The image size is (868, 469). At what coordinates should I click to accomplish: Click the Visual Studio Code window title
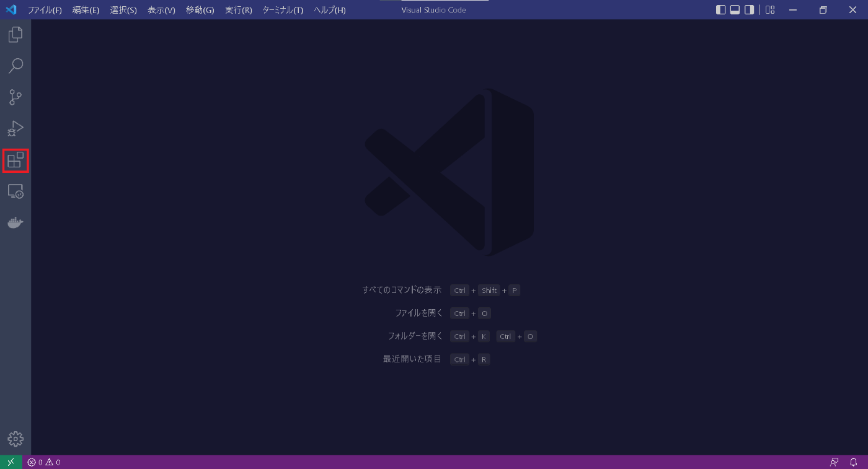(433, 10)
